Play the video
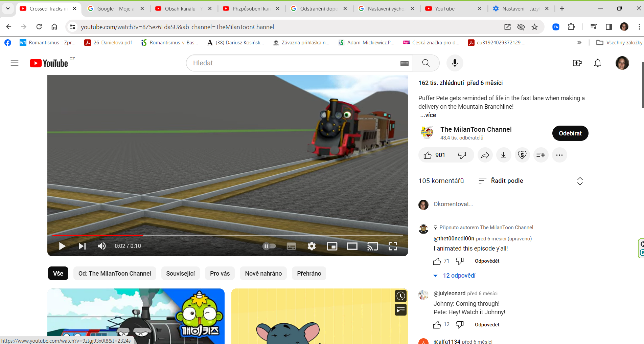 (62, 246)
